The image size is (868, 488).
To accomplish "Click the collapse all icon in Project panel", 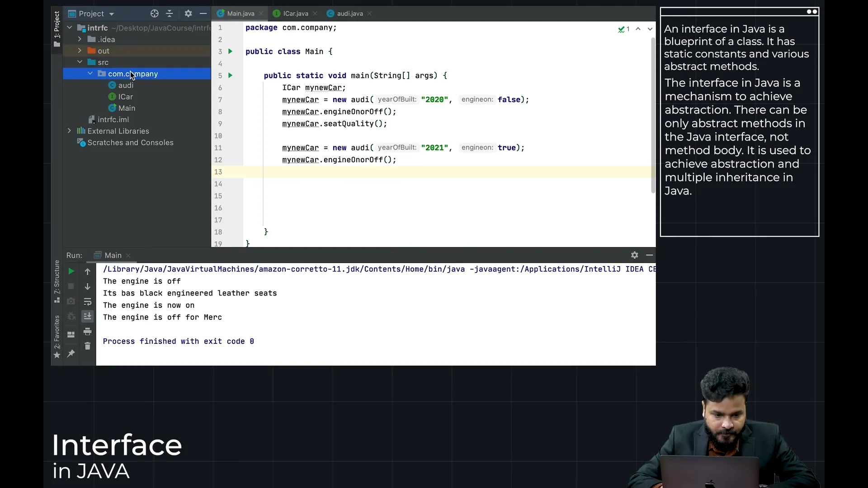I will point(170,14).
